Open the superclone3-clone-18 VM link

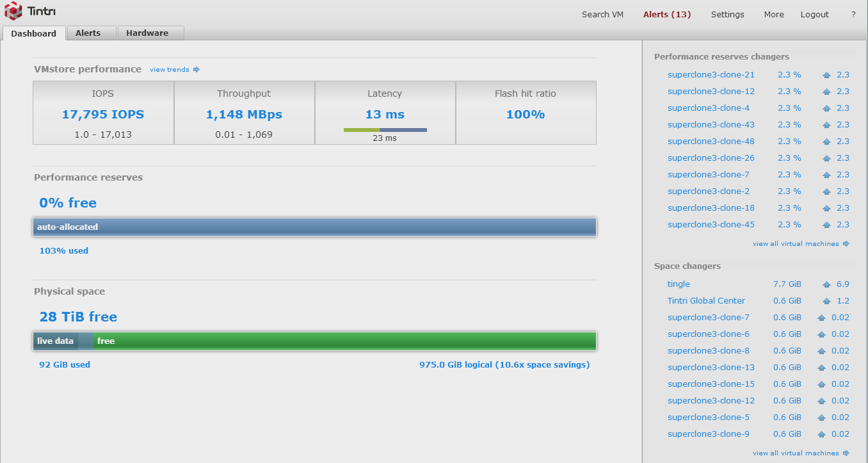tap(711, 208)
